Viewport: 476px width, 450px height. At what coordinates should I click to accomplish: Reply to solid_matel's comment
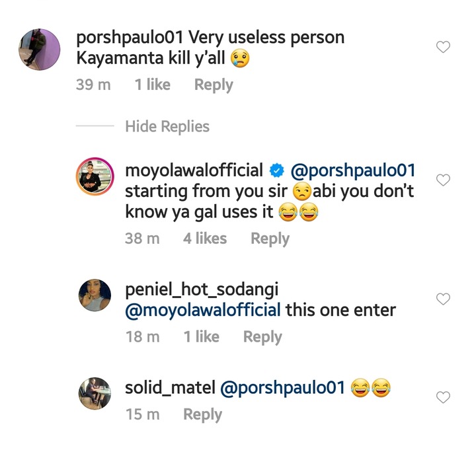coord(202,414)
